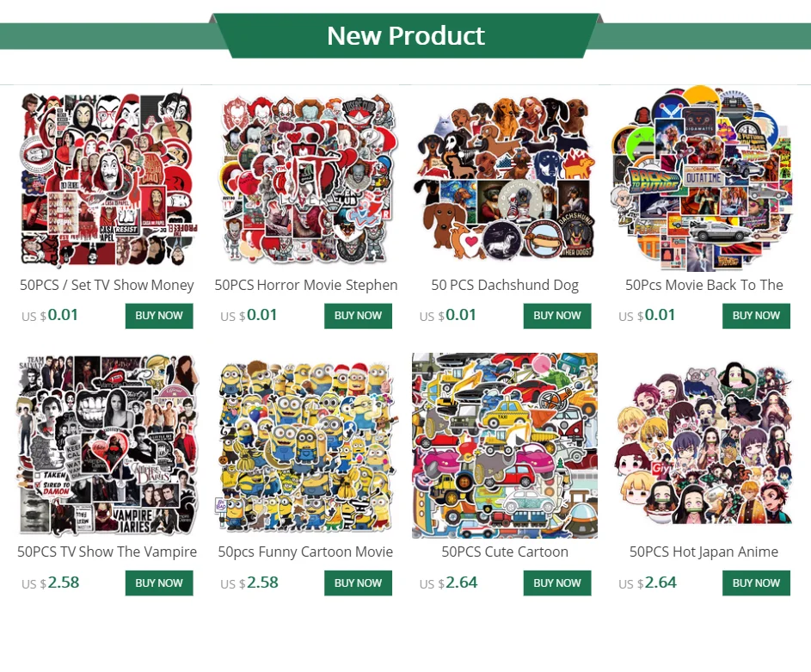Viewport: 811px width, 672px height.
Task: Open the Money Heist sticker pack image
Action: click(107, 178)
